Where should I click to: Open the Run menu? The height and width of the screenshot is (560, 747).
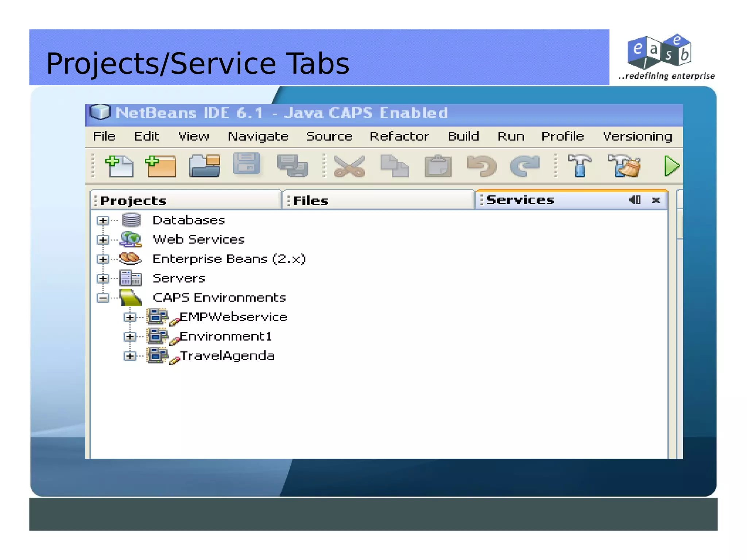pos(511,136)
